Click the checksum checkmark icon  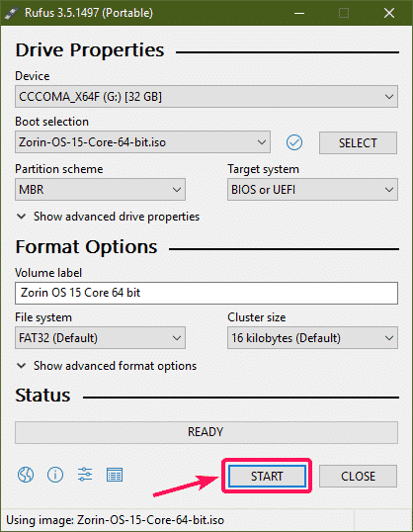coord(294,142)
